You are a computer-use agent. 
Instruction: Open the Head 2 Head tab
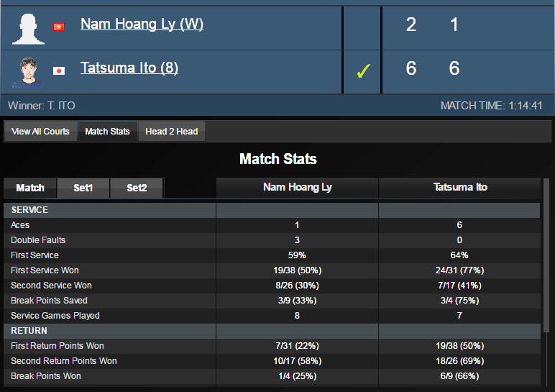coord(171,132)
